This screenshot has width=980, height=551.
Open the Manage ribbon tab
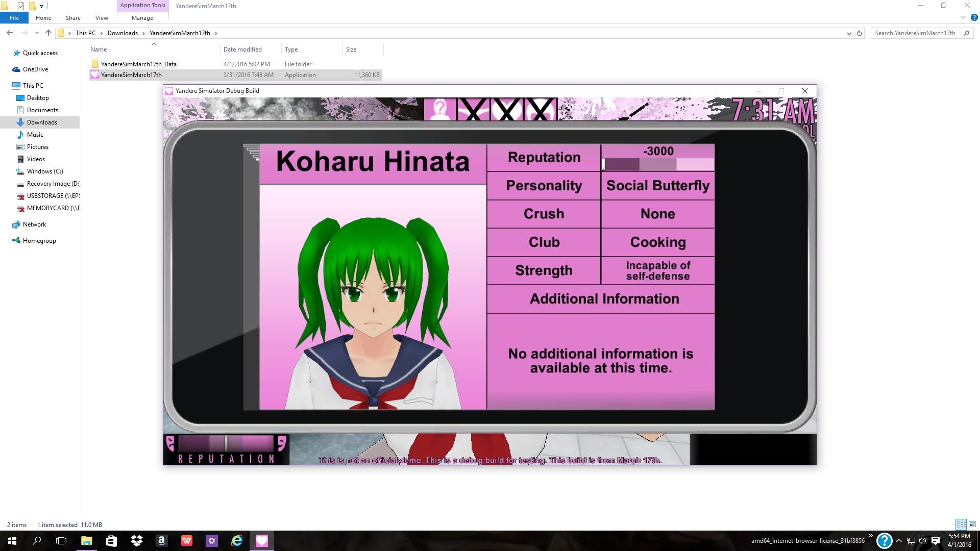142,18
